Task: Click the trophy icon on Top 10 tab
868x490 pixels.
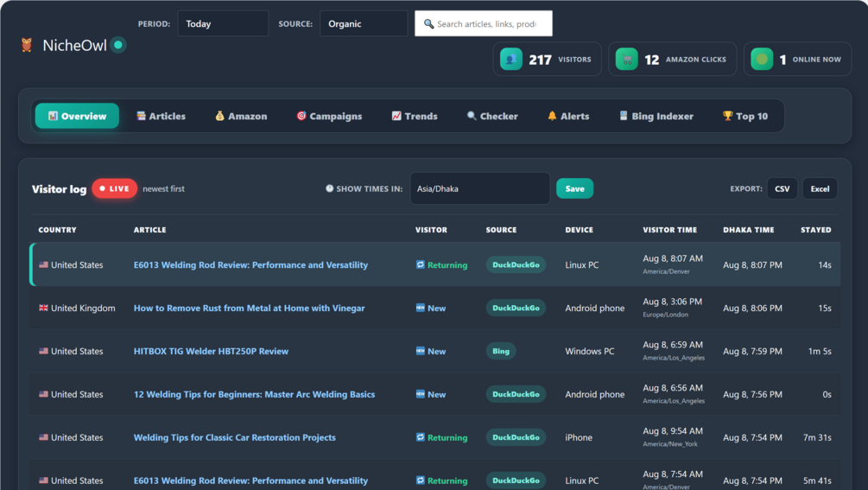Action: (727, 116)
